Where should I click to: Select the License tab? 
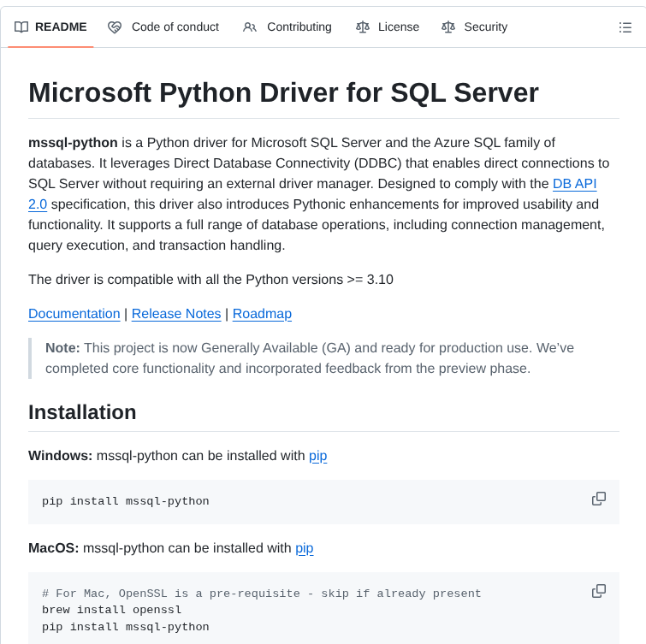[388, 27]
